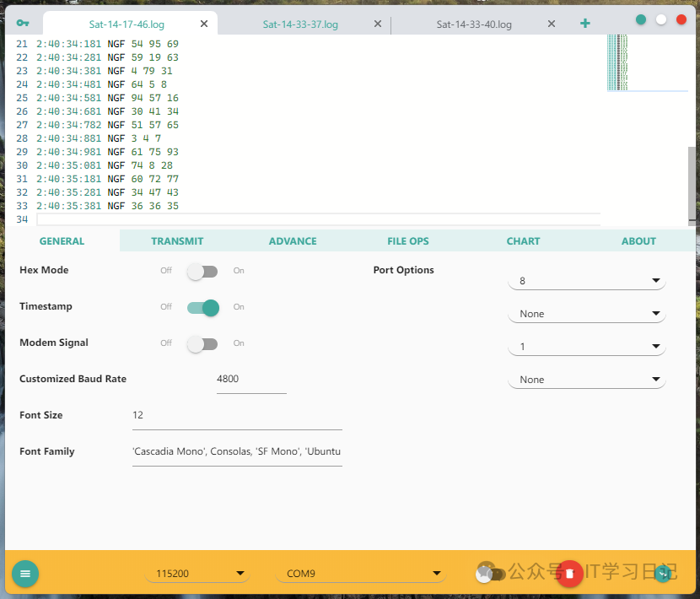Select the Sat-14-33-40.log file tab
The width and height of the screenshot is (700, 599).
coord(474,24)
